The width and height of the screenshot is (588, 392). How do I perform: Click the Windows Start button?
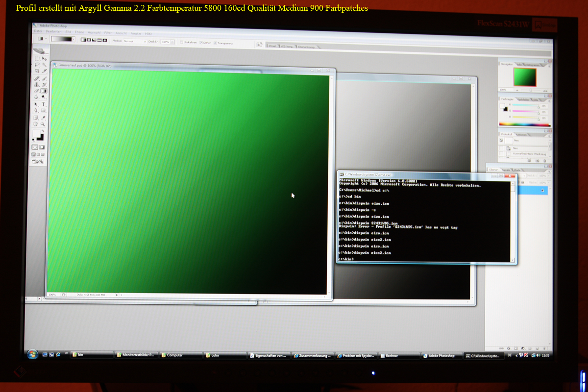32,354
